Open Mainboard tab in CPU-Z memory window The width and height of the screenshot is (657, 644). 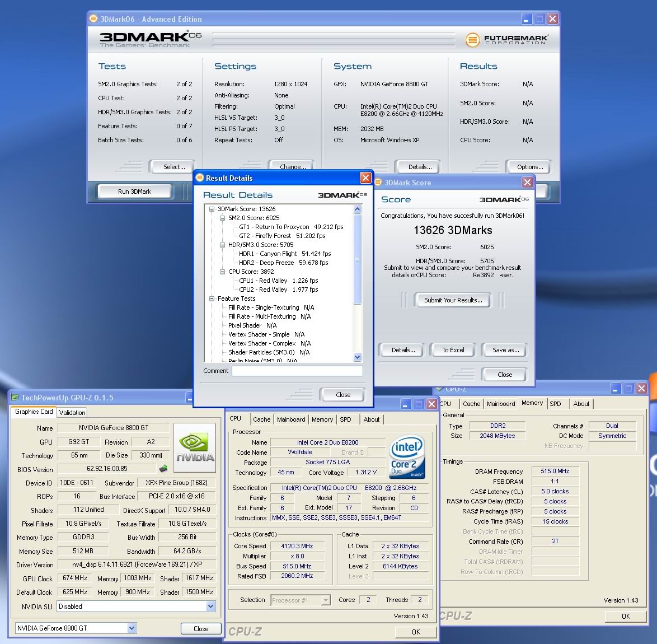coord(501,404)
